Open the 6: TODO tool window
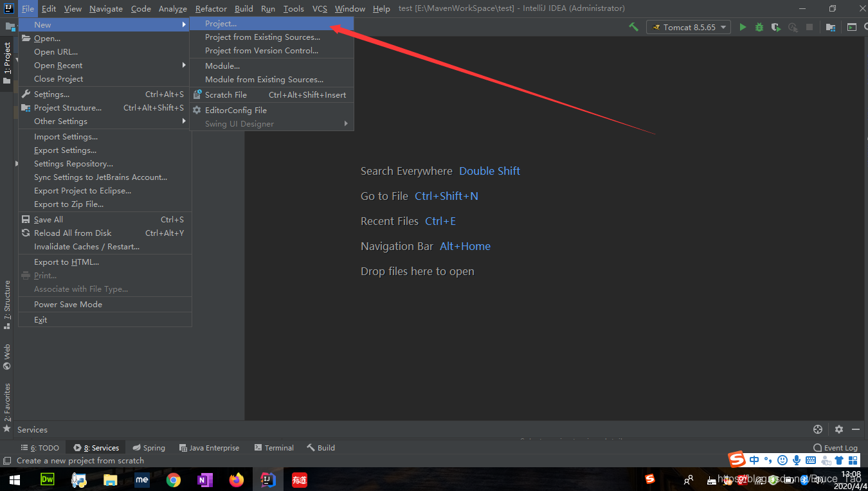The image size is (868, 491). (x=40, y=448)
